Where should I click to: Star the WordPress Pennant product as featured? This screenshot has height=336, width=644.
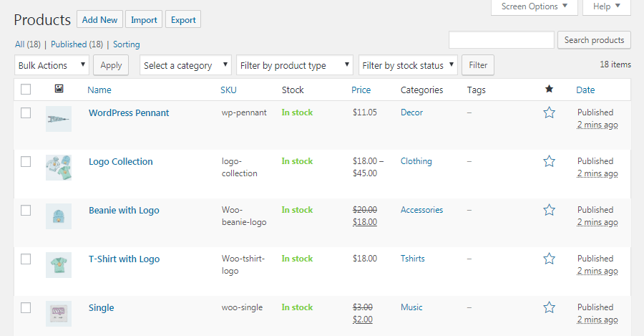[x=549, y=112]
